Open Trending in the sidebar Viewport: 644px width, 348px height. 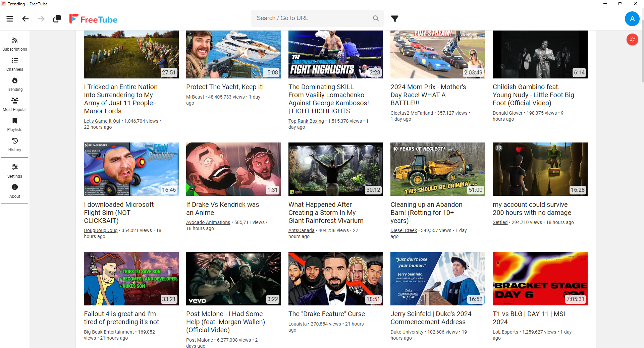click(15, 84)
